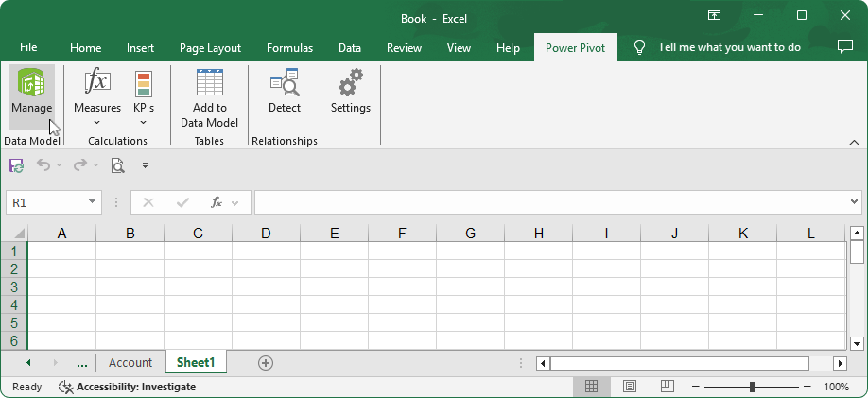Expand the redo history dropdown arrow
The width and height of the screenshot is (868, 398).
click(x=96, y=164)
